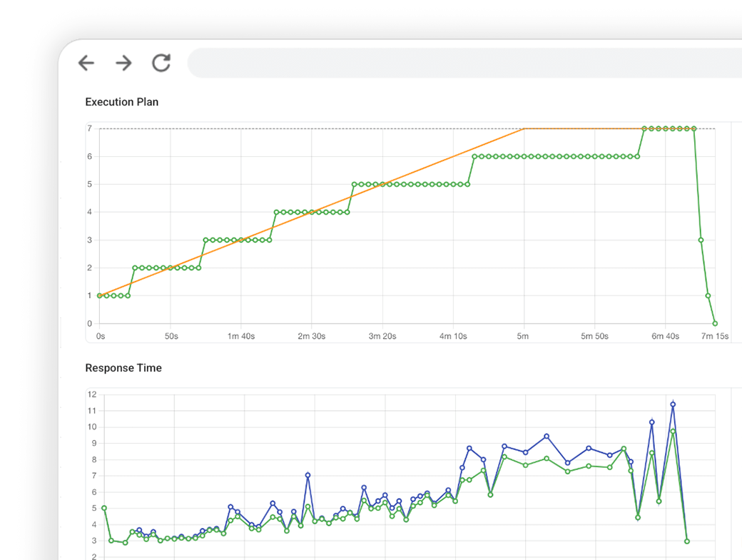
Task: Click the 1m 40s x-axis label
Action: coord(241,336)
